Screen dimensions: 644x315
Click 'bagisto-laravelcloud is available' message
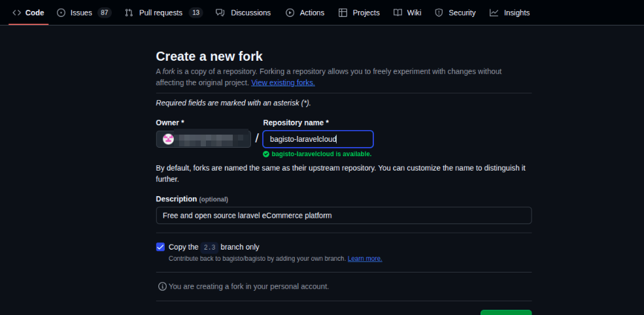pos(322,154)
